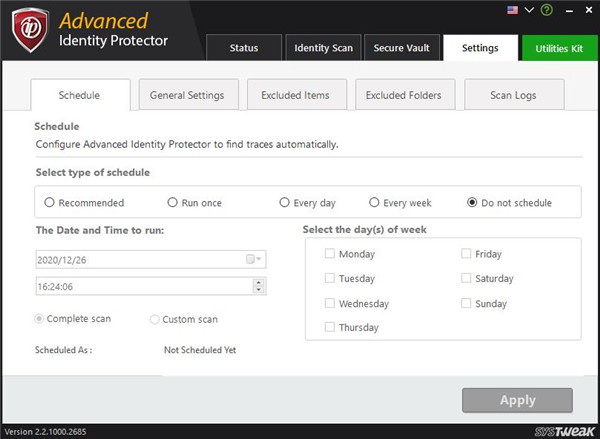The image size is (600, 439).
Task: Switch to the Status tab
Action: 244,47
